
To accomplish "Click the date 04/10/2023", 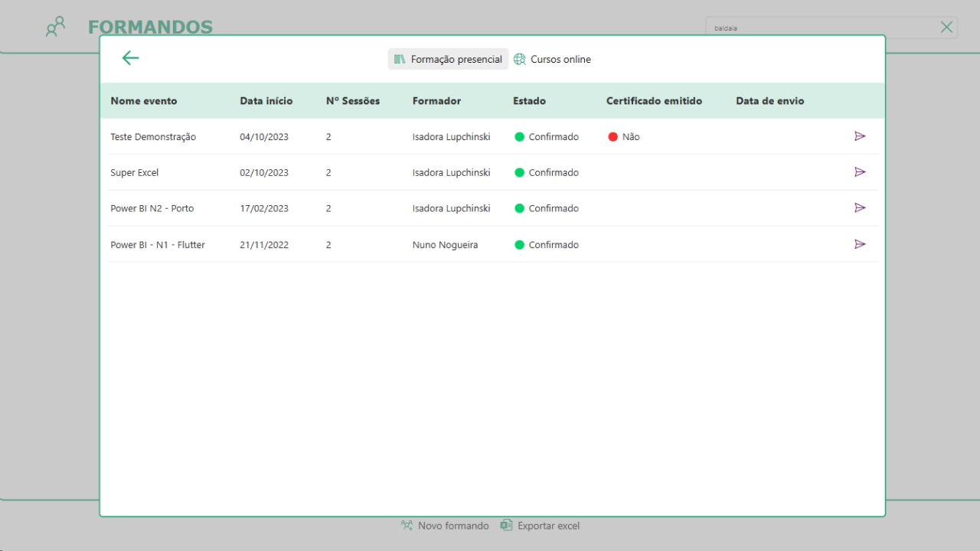I will [264, 137].
